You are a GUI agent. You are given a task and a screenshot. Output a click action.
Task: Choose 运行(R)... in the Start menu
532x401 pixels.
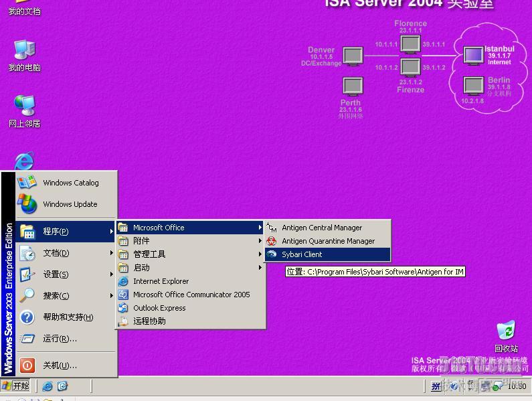[x=65, y=339]
